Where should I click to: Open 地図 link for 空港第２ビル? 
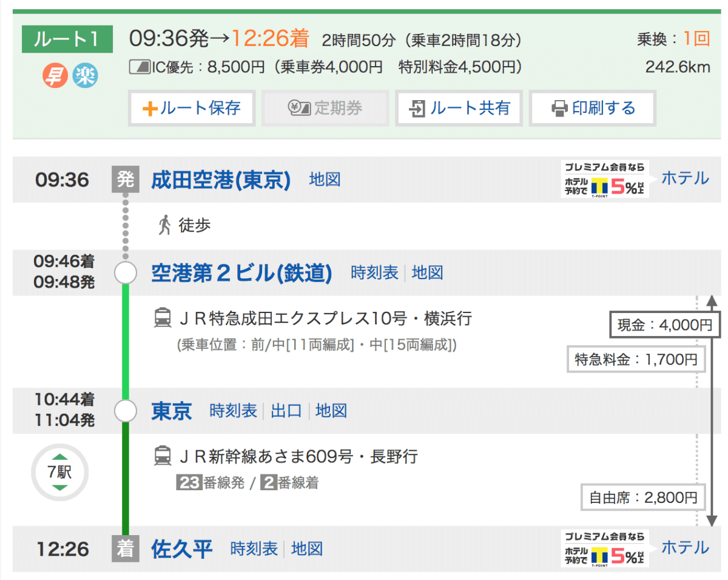(428, 273)
